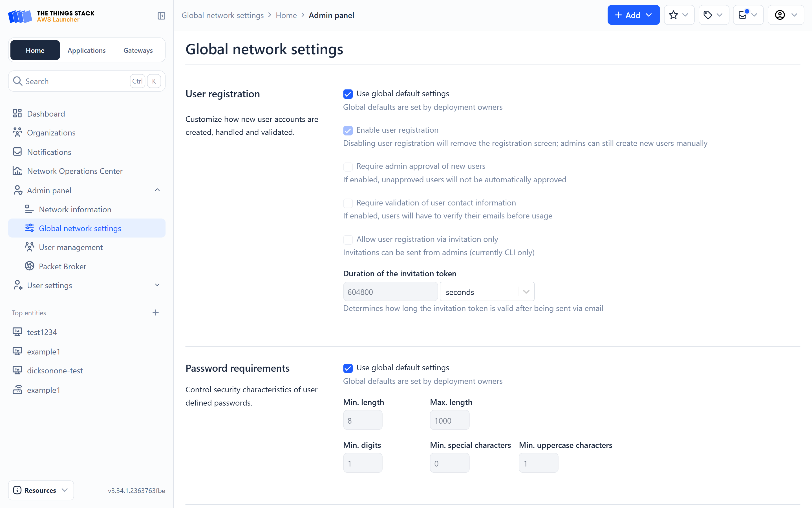The image size is (812, 508).
Task: Open Packet Broker page
Action: [x=87, y=266]
